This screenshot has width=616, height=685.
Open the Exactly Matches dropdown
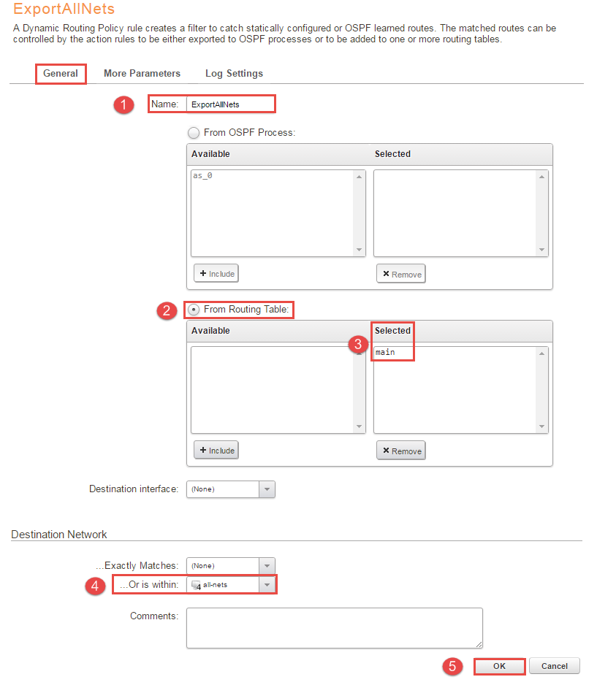(x=231, y=566)
